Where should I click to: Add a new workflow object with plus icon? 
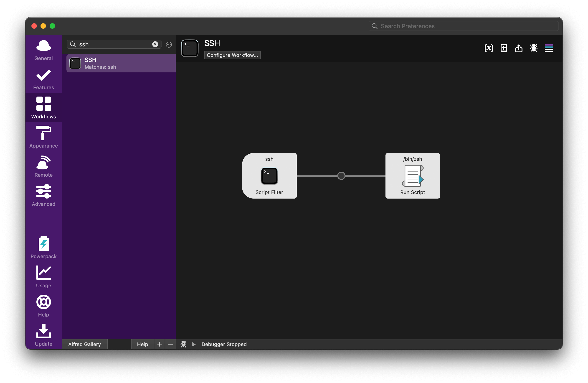(x=504, y=48)
